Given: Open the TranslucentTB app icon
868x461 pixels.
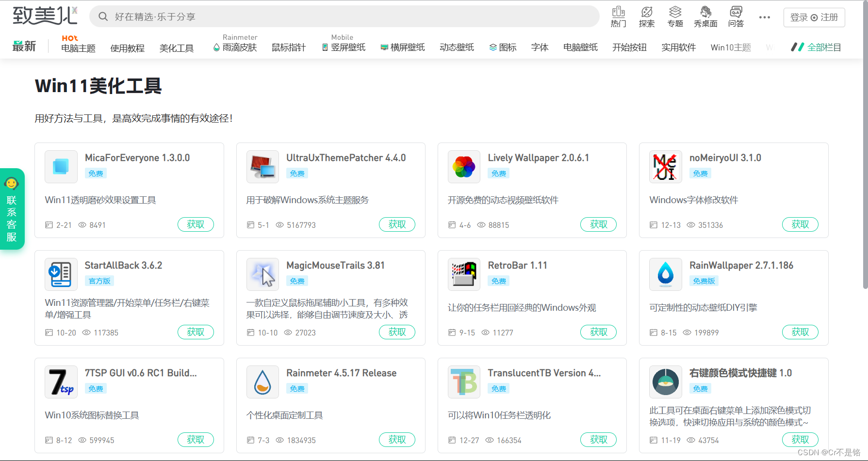Looking at the screenshot, I should [x=464, y=382].
